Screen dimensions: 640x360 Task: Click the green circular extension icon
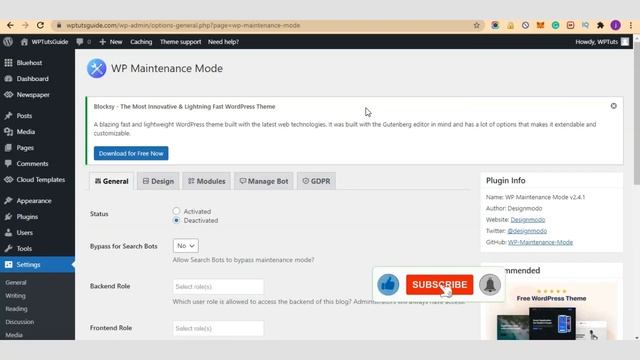556,25
